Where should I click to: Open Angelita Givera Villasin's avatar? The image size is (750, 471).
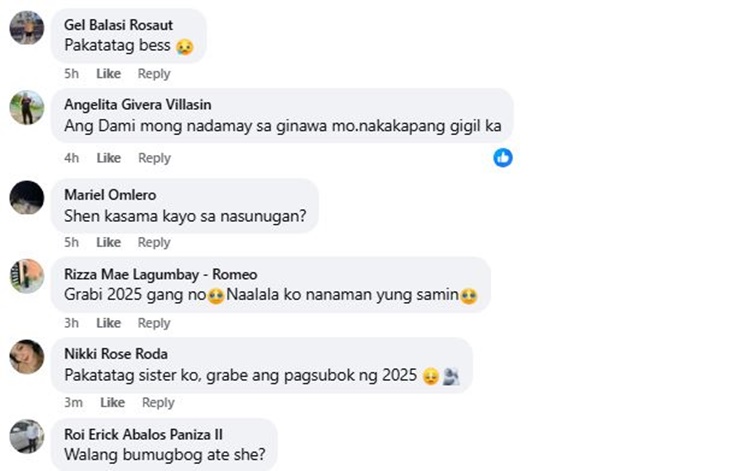pyautogui.click(x=27, y=108)
